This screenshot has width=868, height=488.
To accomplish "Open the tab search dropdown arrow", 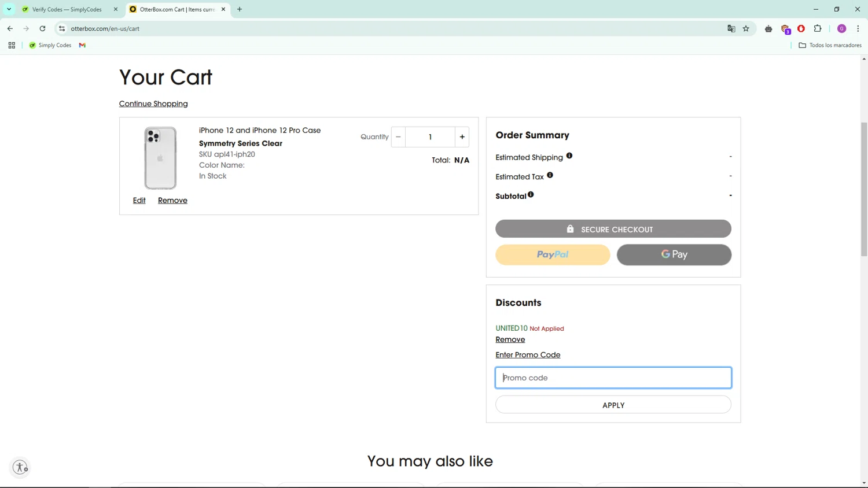I will click(9, 9).
